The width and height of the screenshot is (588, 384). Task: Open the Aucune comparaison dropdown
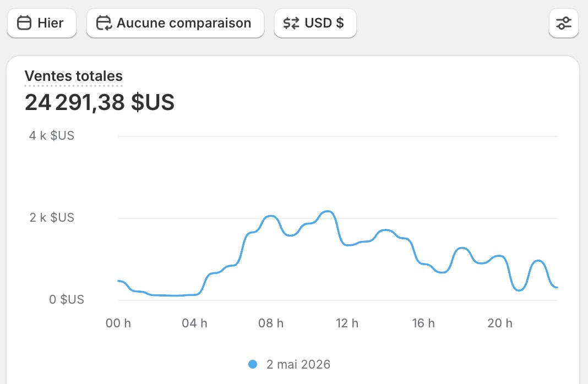coord(175,23)
